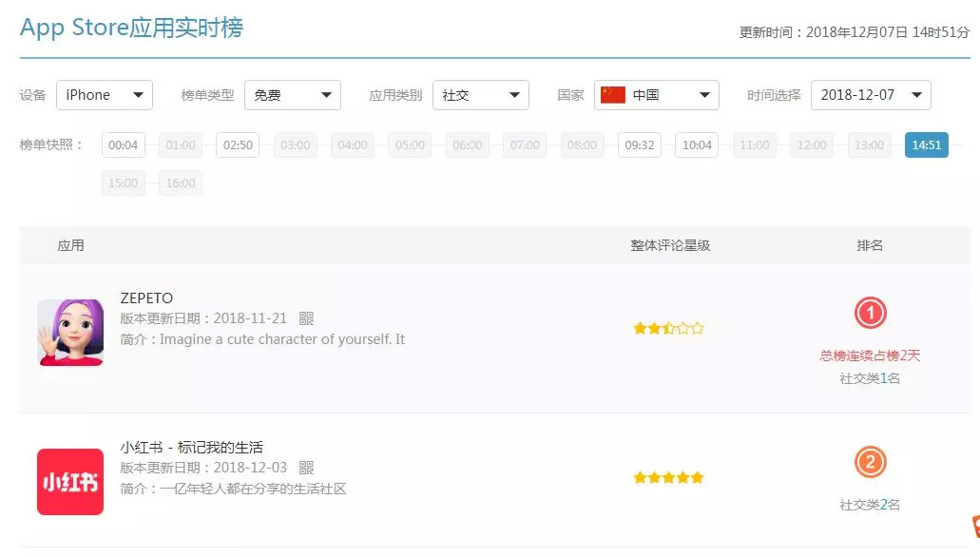Click the greyed 13:00 snapshot
Image resolution: width=980 pixels, height=557 pixels.
870,145
